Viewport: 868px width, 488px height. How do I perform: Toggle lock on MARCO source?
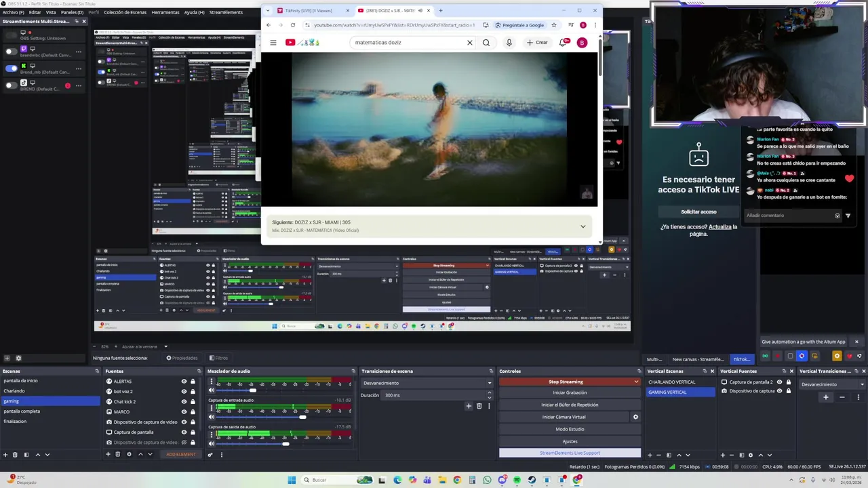coord(193,411)
